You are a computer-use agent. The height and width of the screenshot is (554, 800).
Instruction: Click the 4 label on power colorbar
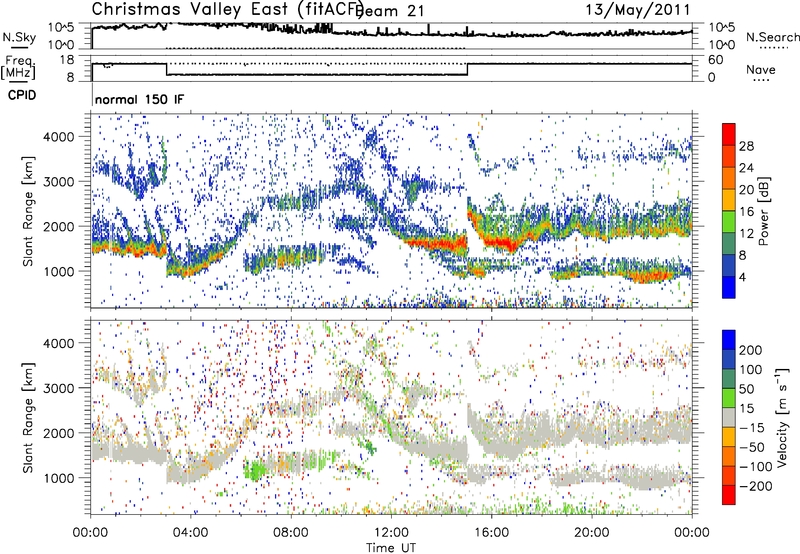pyautogui.click(x=743, y=278)
